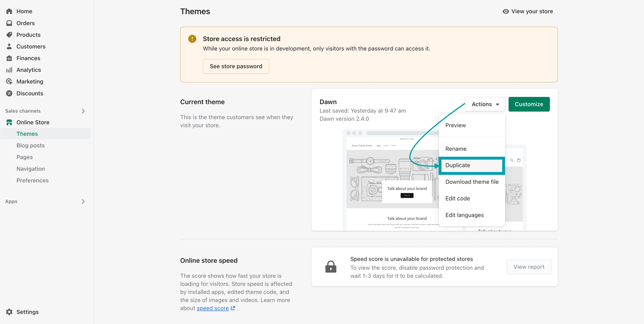Select Download theme file menu option
The height and width of the screenshot is (324, 644).
(x=471, y=182)
